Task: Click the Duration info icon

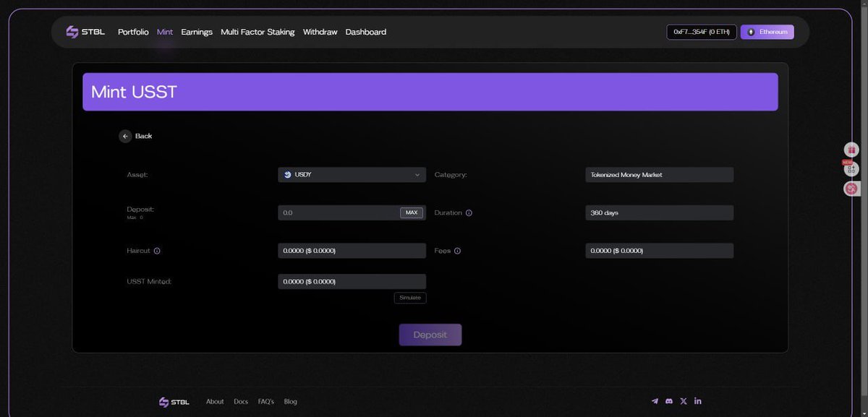Action: click(x=469, y=213)
